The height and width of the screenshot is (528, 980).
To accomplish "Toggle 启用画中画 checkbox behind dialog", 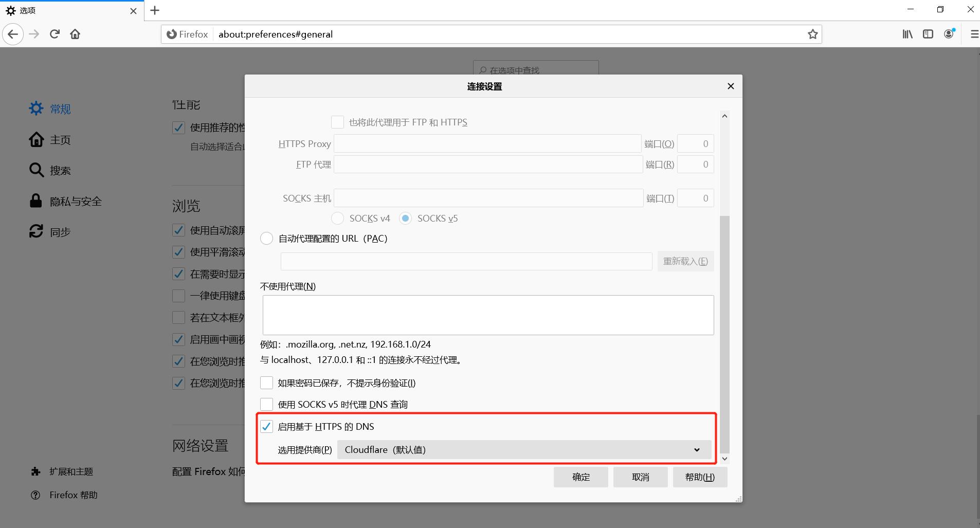I will point(178,339).
